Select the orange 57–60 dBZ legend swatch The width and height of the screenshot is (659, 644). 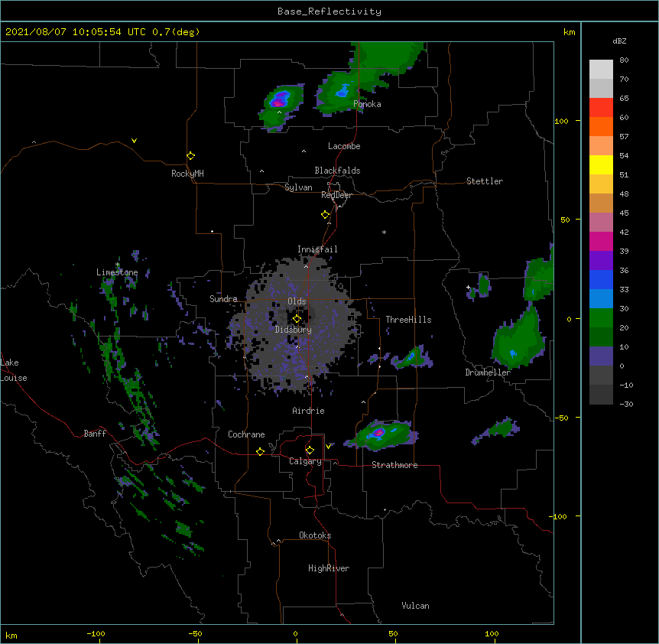[x=601, y=126]
